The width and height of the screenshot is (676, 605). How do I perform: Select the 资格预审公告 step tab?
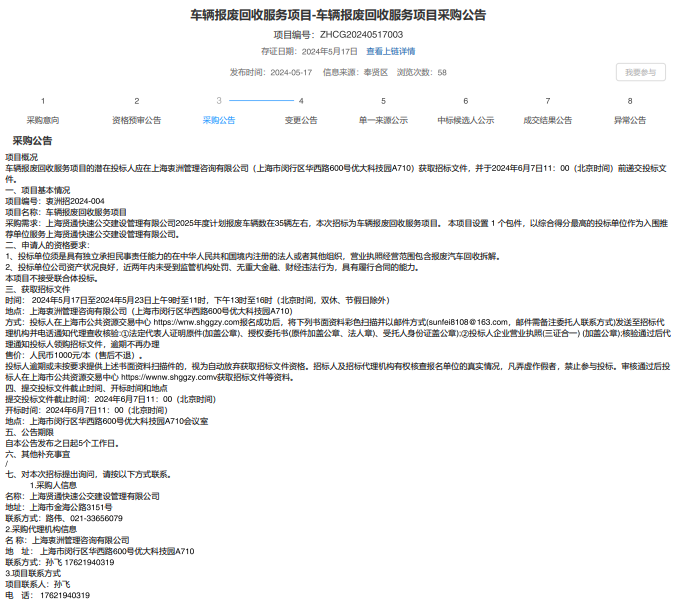coord(136,120)
